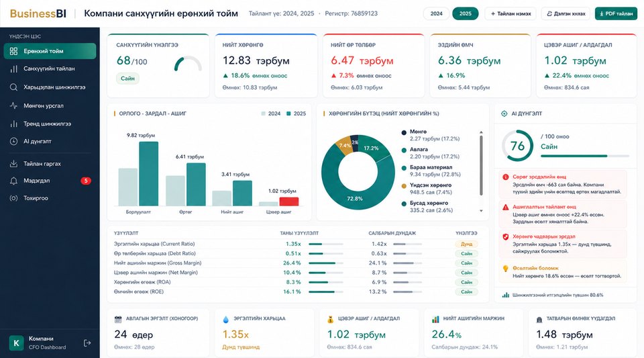Click the calendar icon on Авлагын эргэлт card
The height and width of the screenshot is (358, 644).
118,319
